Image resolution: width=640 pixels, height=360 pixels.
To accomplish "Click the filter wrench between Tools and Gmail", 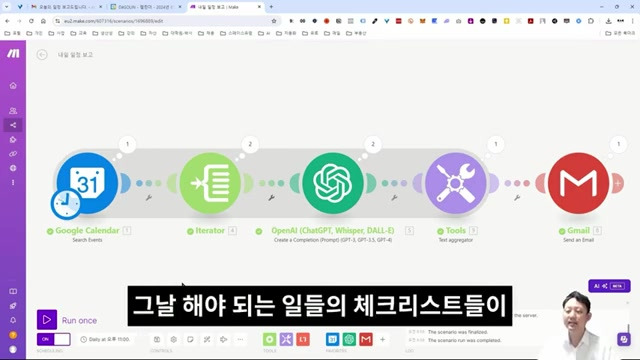I will [x=517, y=198].
